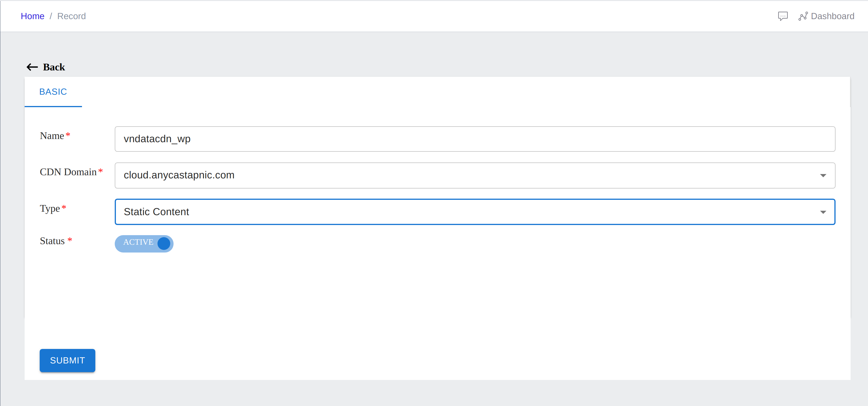868x406 pixels.
Task: Click the Back arrow icon
Action: [32, 67]
